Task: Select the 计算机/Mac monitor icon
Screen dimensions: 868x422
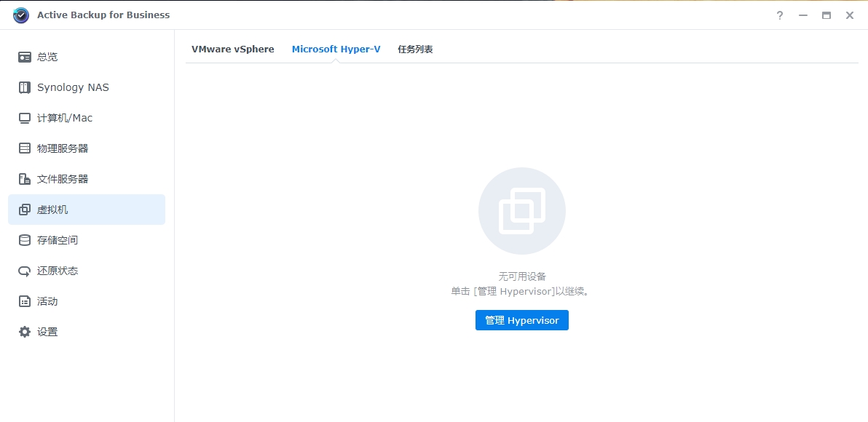Action: [x=25, y=118]
